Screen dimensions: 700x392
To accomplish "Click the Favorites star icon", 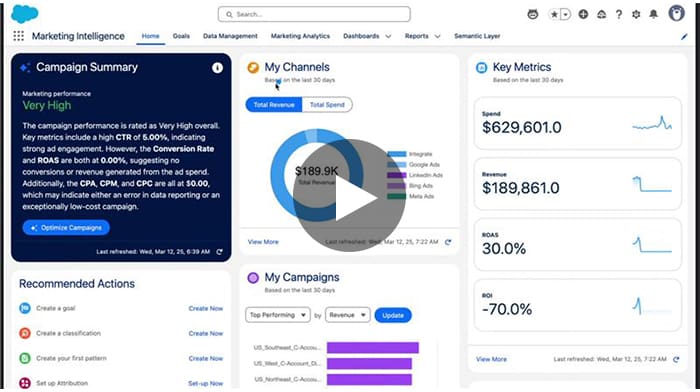I will point(554,14).
